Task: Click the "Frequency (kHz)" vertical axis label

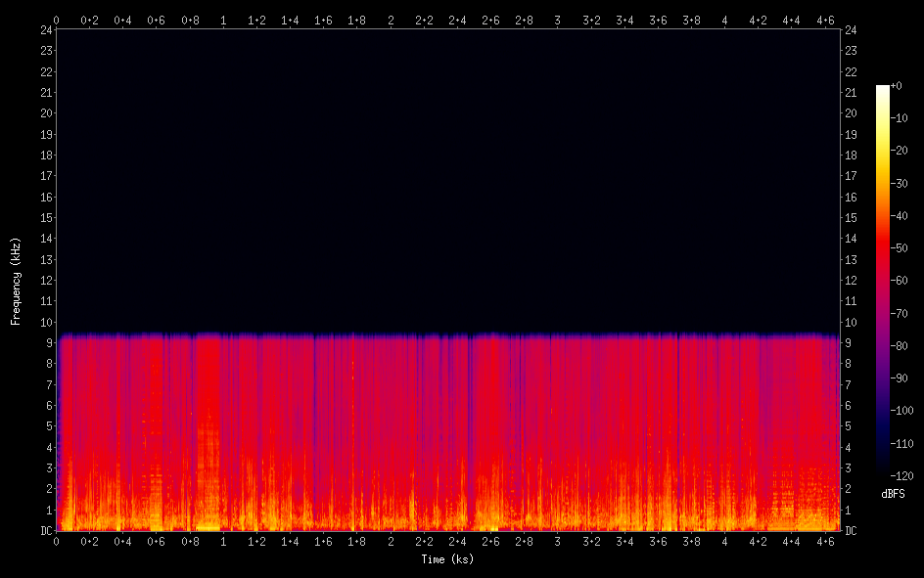Action: 16,281
